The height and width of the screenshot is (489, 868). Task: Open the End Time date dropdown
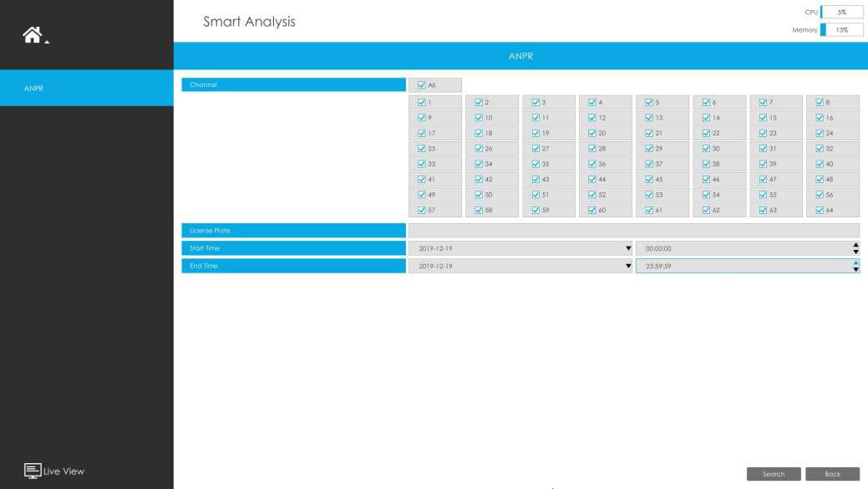coord(628,266)
